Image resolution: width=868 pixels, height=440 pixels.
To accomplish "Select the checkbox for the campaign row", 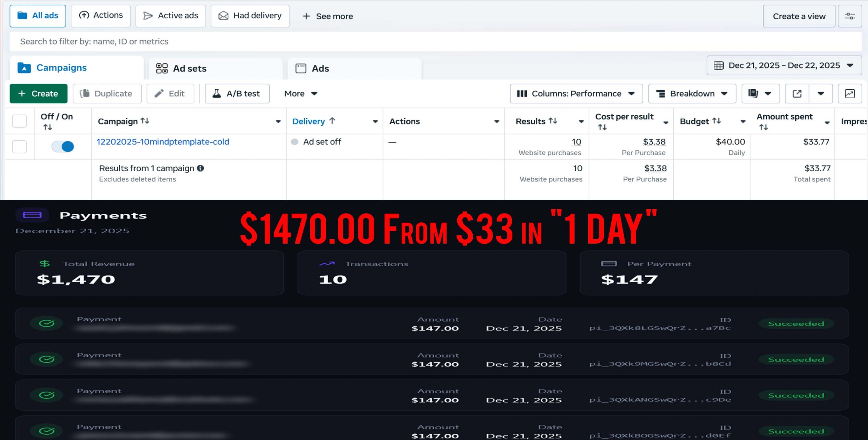I will [x=19, y=146].
